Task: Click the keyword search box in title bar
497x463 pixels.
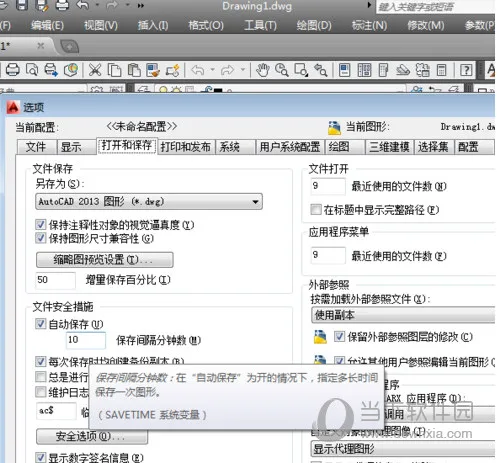Action: pyautogui.click(x=435, y=7)
